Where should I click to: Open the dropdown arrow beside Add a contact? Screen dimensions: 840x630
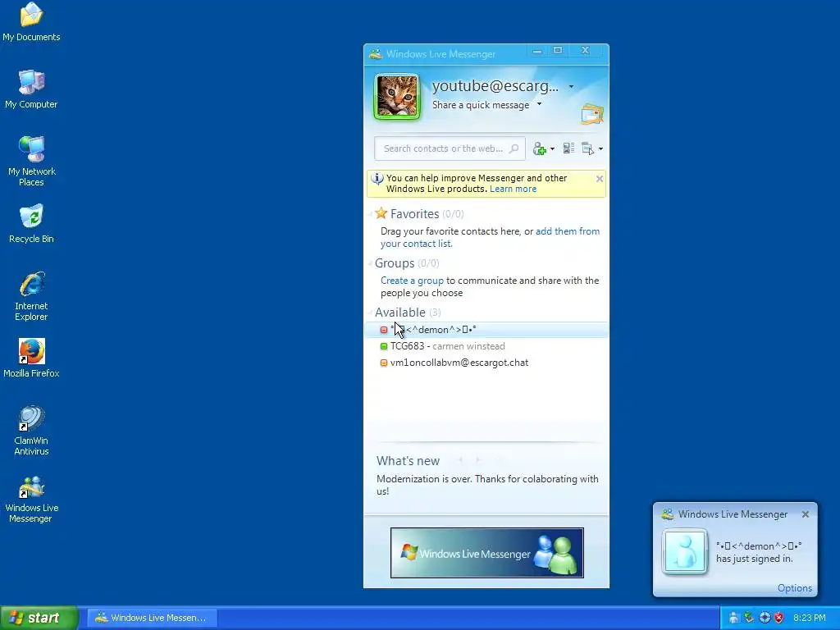[552, 149]
